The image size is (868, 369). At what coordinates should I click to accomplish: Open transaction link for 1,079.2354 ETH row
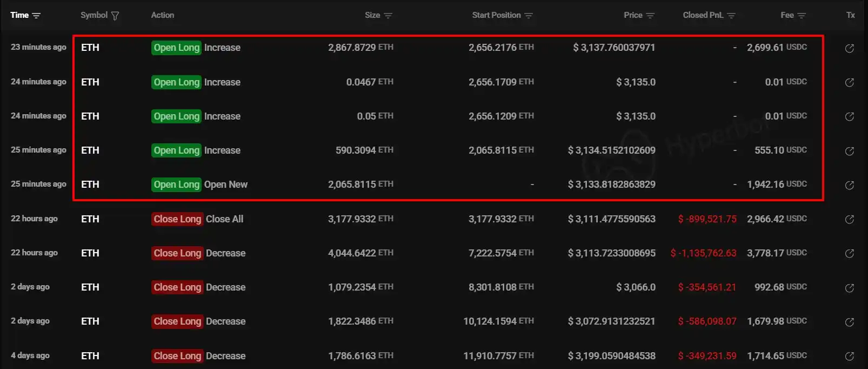pos(849,288)
